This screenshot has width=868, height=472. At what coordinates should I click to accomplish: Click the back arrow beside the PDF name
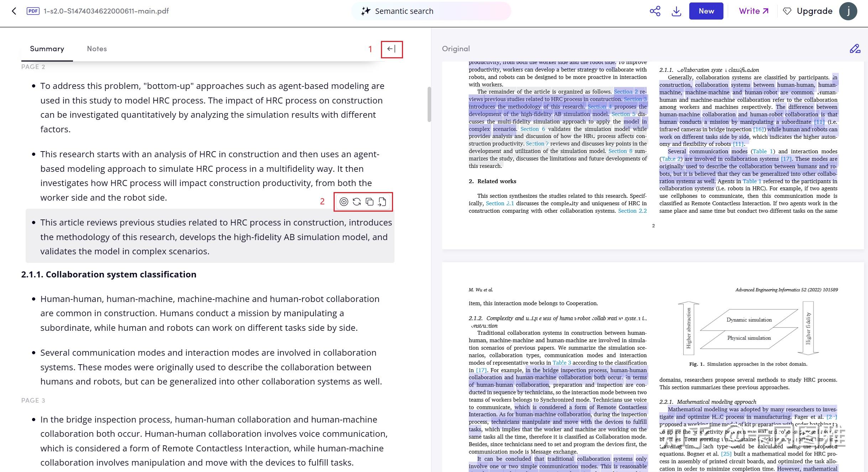14,11
